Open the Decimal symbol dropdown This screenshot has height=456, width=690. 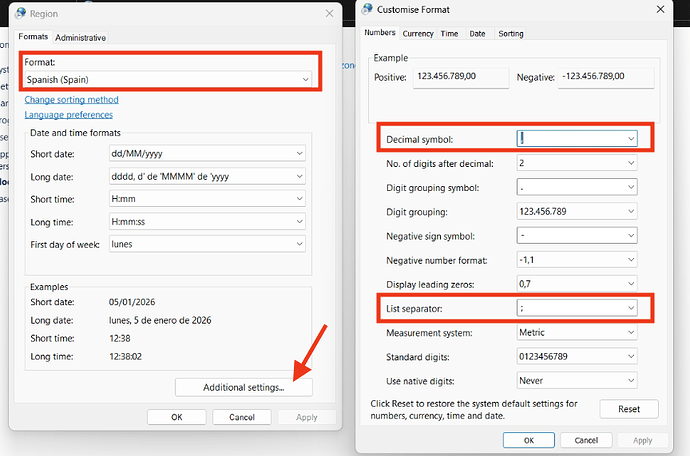tap(576, 139)
